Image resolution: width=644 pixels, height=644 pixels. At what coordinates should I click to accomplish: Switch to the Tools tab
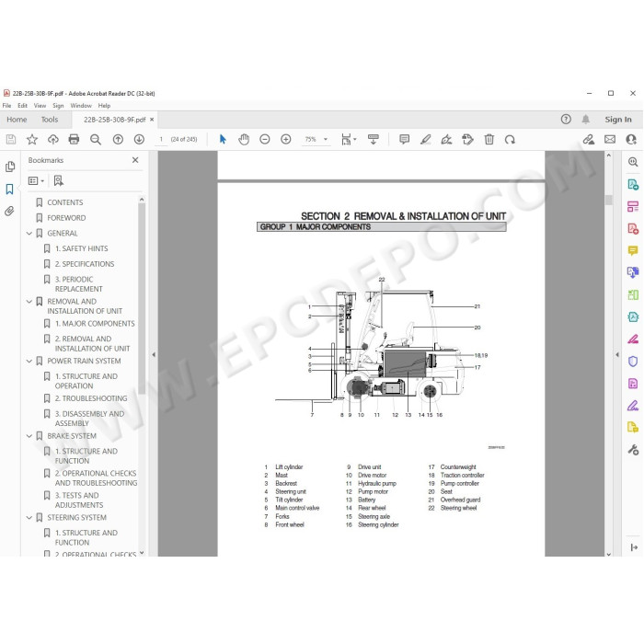[50, 120]
